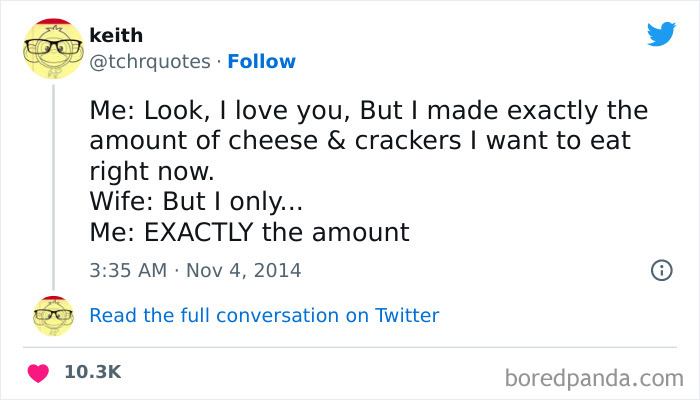Click the @tchrquotes handle
The height and width of the screenshot is (400, 700).
click(149, 61)
